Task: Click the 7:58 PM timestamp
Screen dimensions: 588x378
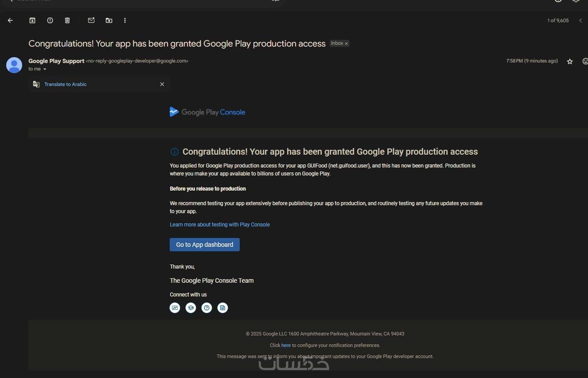Action: (532, 61)
